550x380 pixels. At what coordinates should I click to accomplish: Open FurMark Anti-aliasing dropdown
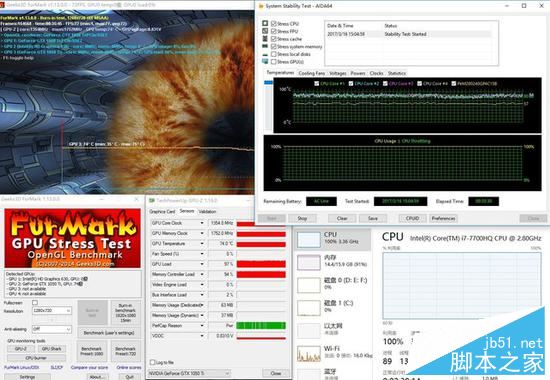click(52, 329)
